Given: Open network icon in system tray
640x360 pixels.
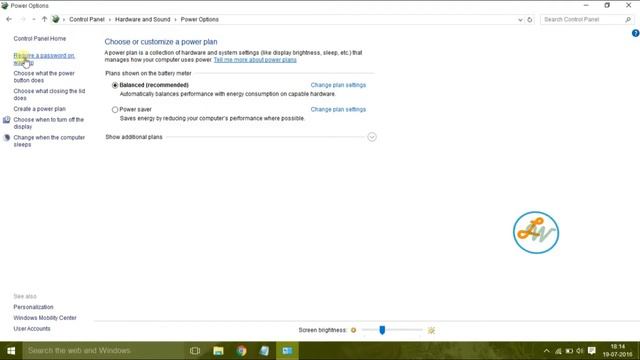Looking at the screenshot, I should [558, 351].
